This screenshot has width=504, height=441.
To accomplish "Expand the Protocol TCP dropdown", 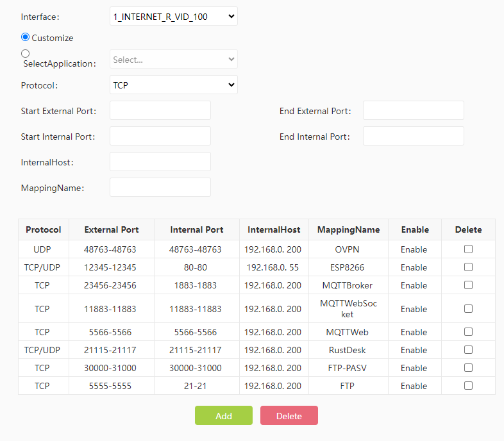I will point(174,85).
